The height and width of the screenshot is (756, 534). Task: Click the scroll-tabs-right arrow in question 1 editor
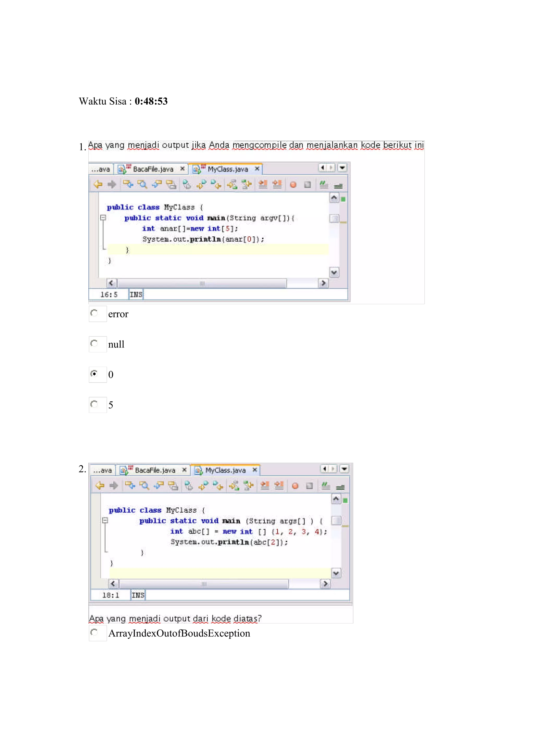pos(331,167)
